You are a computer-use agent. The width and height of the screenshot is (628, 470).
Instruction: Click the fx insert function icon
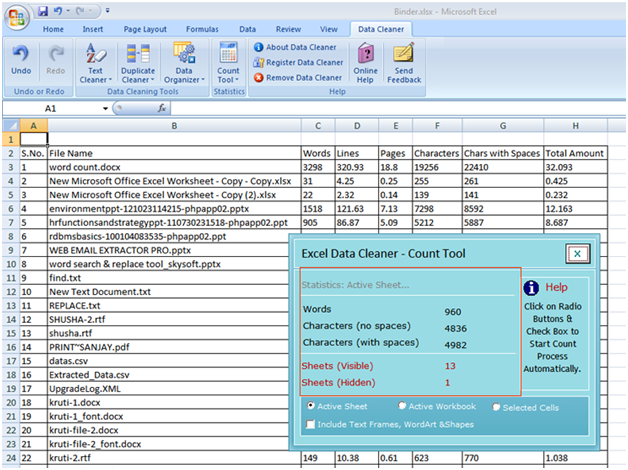coord(162,108)
